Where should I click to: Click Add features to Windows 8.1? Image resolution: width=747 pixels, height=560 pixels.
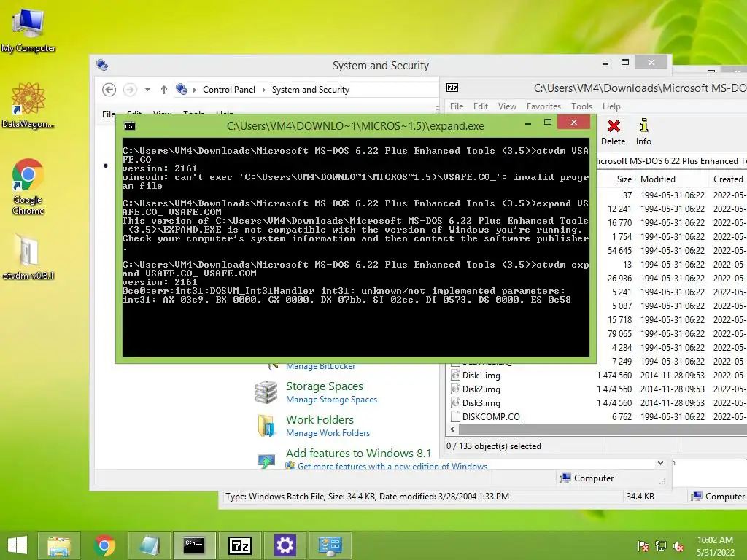tap(358, 453)
